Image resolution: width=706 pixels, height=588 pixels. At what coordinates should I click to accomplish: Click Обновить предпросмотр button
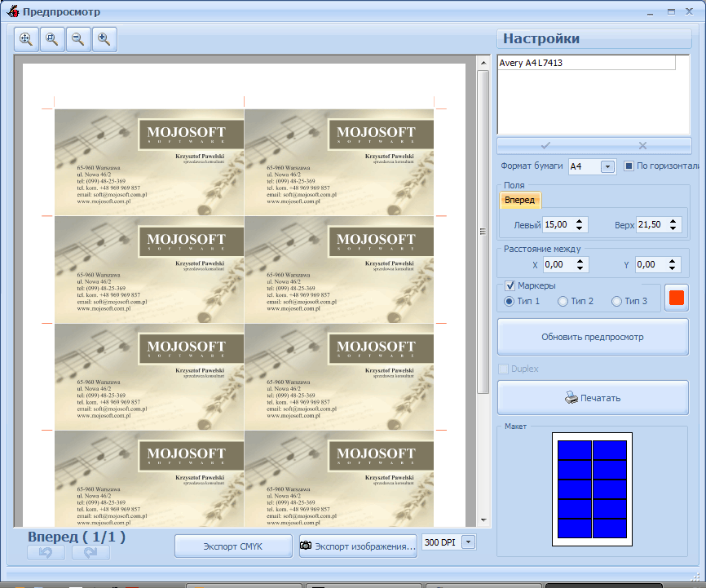[593, 337]
